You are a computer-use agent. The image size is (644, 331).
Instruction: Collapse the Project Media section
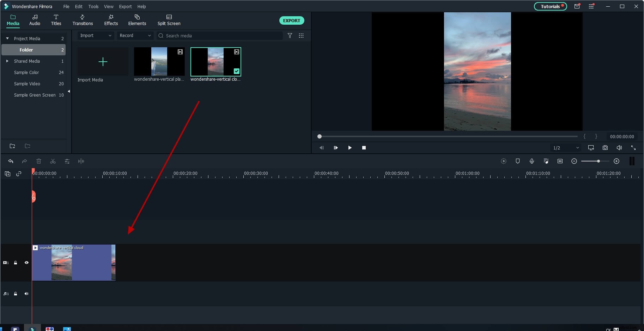click(x=7, y=38)
